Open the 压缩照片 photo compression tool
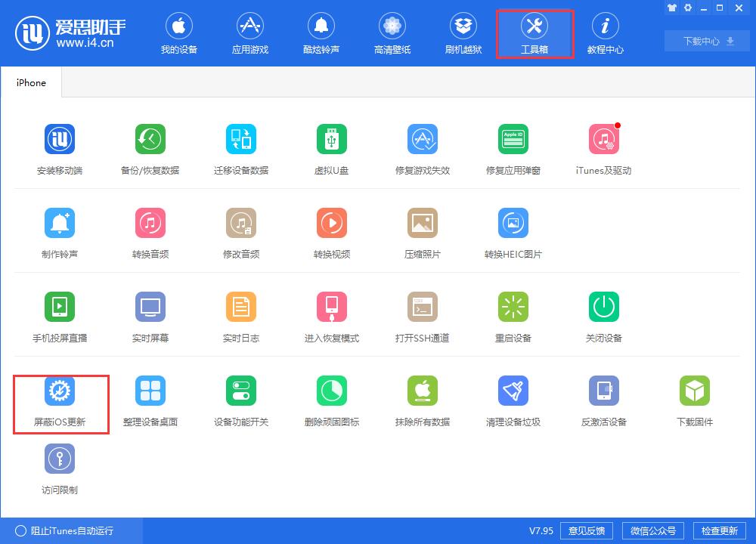 tap(423, 230)
